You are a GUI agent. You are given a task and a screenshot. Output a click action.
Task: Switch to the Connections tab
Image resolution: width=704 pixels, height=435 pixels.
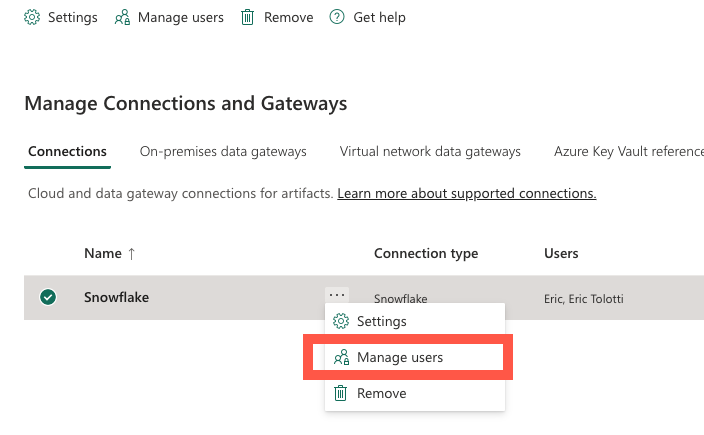point(67,152)
